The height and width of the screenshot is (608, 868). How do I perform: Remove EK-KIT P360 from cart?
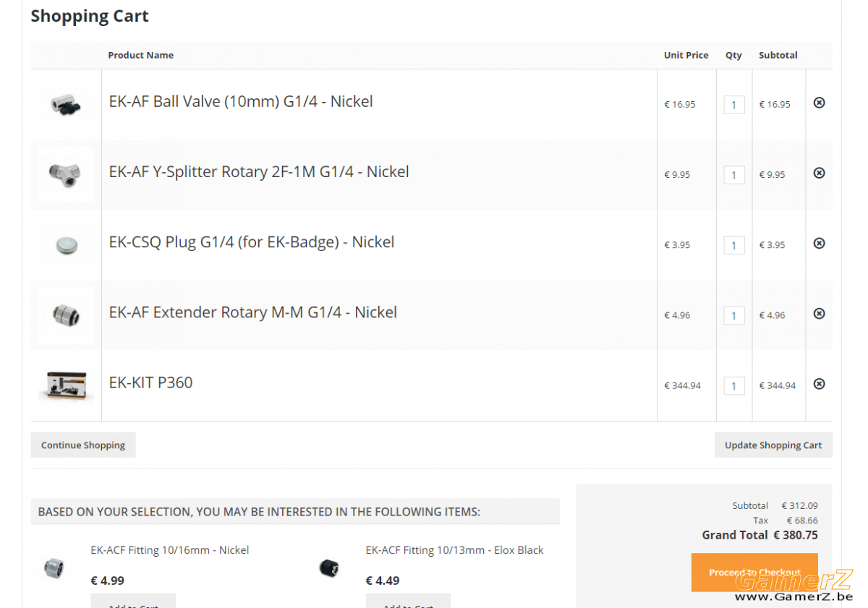[819, 383]
